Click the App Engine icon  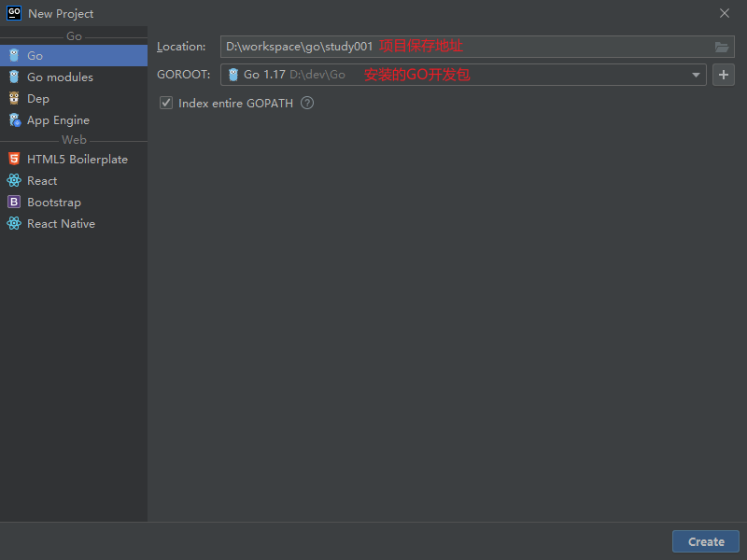click(x=15, y=120)
